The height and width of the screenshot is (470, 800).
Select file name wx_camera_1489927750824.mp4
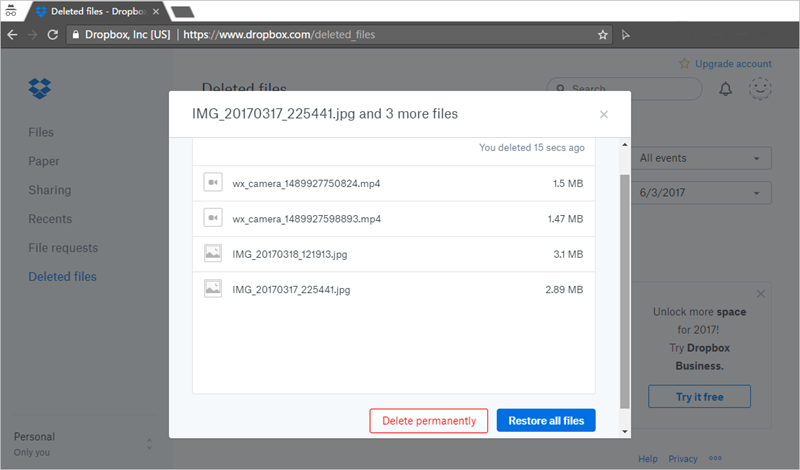click(306, 184)
